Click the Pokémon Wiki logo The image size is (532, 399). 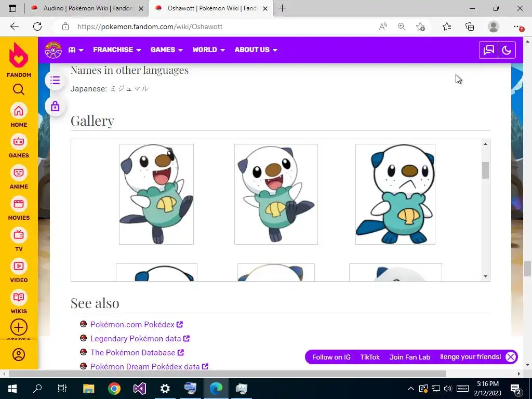(54, 50)
